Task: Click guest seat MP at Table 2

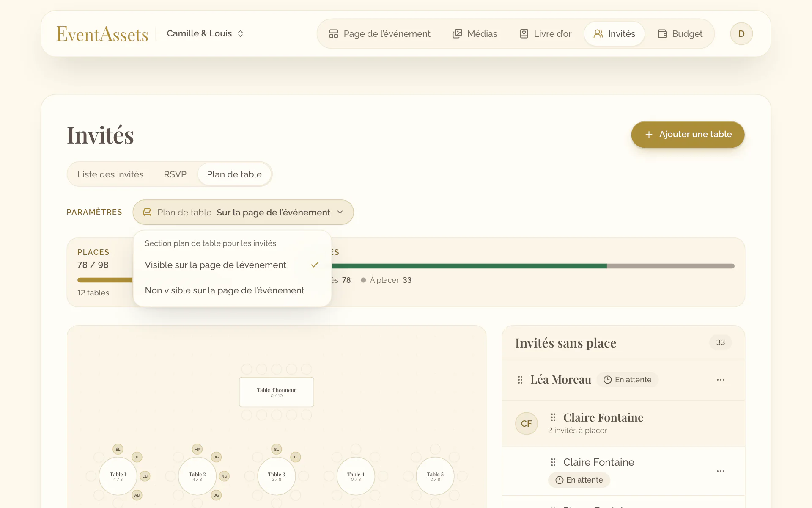Action: coord(197,449)
